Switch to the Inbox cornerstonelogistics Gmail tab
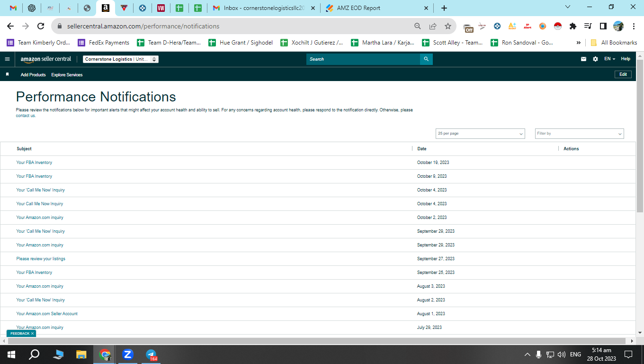The image size is (644, 364). coord(263,8)
